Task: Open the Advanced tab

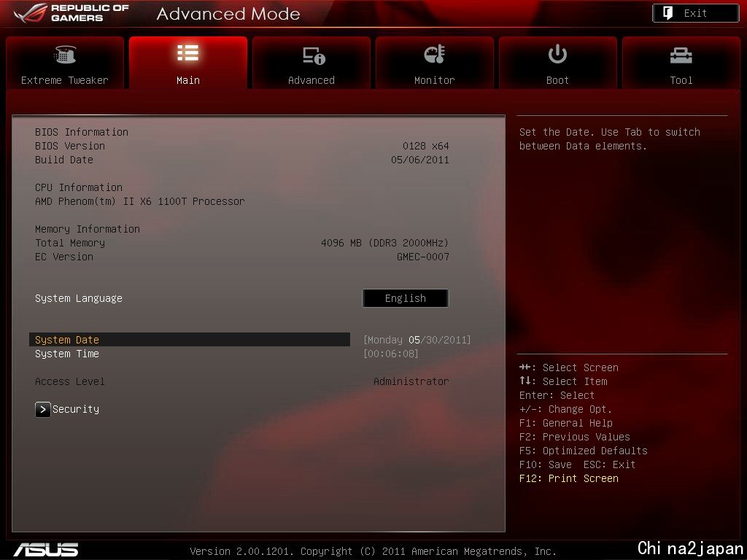Action: coord(311,63)
